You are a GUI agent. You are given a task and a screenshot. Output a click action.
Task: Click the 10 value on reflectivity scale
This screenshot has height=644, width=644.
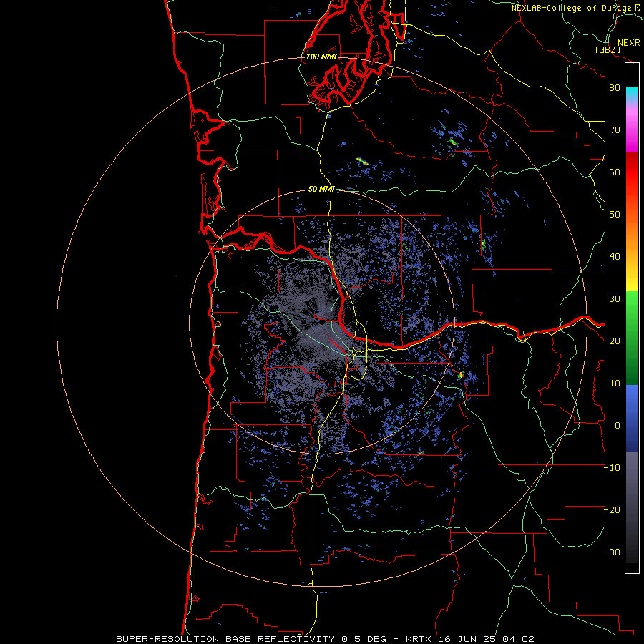(615, 384)
